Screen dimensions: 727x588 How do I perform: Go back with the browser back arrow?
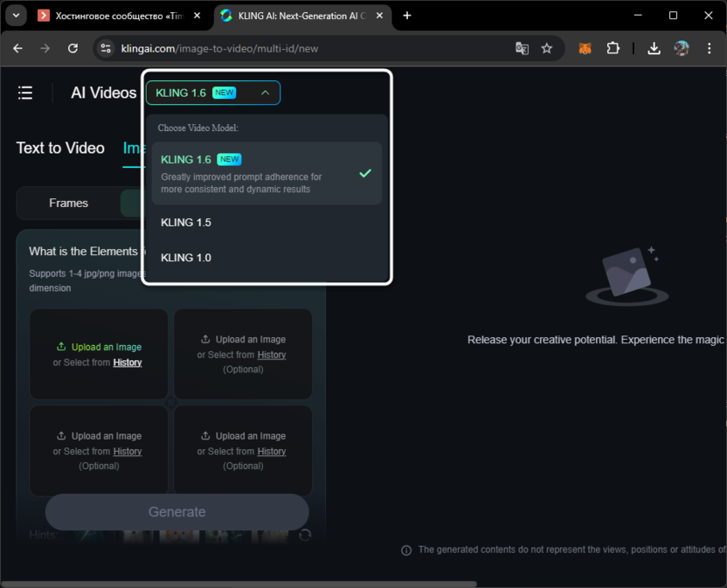(17, 48)
